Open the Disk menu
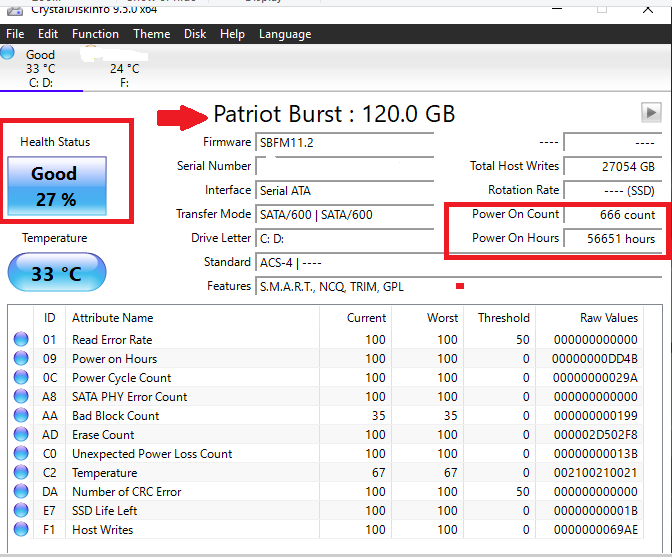 [195, 34]
